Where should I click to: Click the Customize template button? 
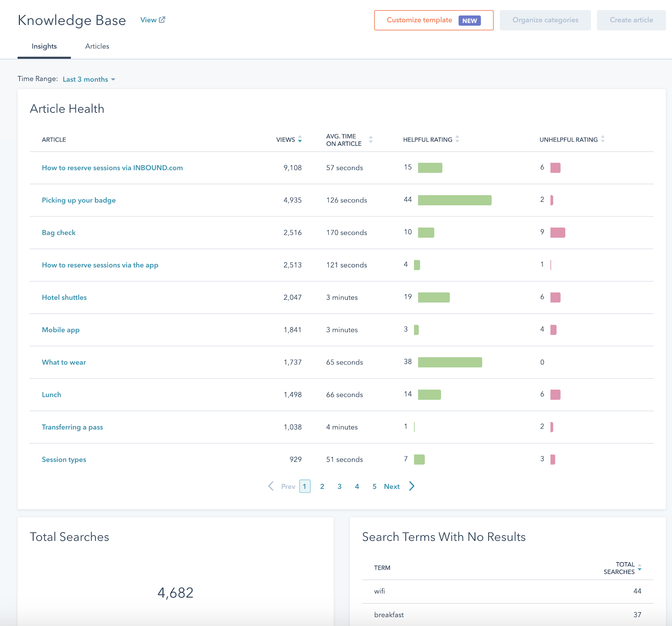tap(433, 20)
